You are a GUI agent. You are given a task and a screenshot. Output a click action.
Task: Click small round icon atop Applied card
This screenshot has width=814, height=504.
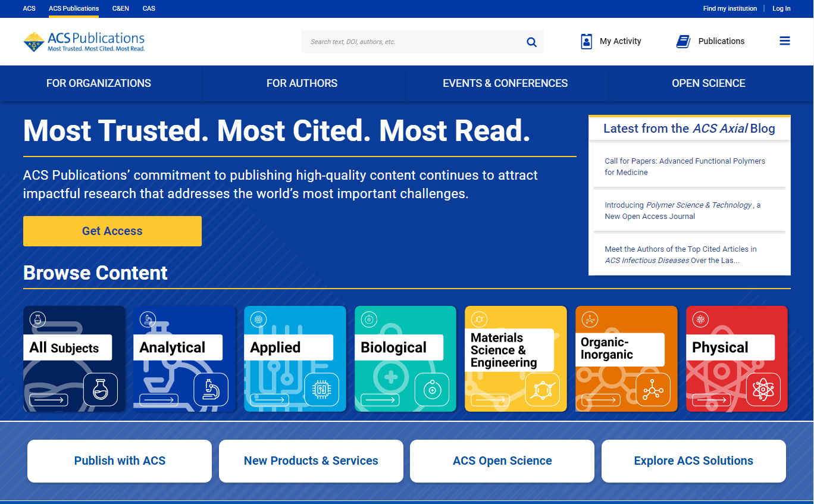point(258,320)
